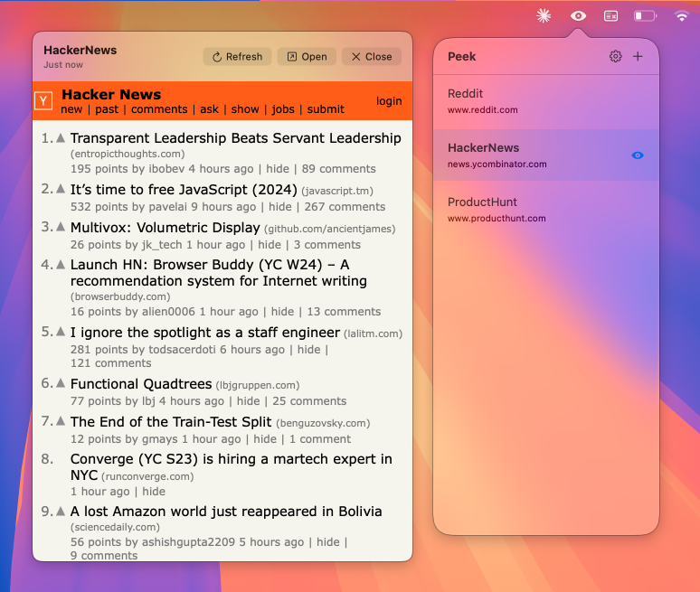Open Functional Quadtrees article
The height and width of the screenshot is (592, 700).
[141, 384]
